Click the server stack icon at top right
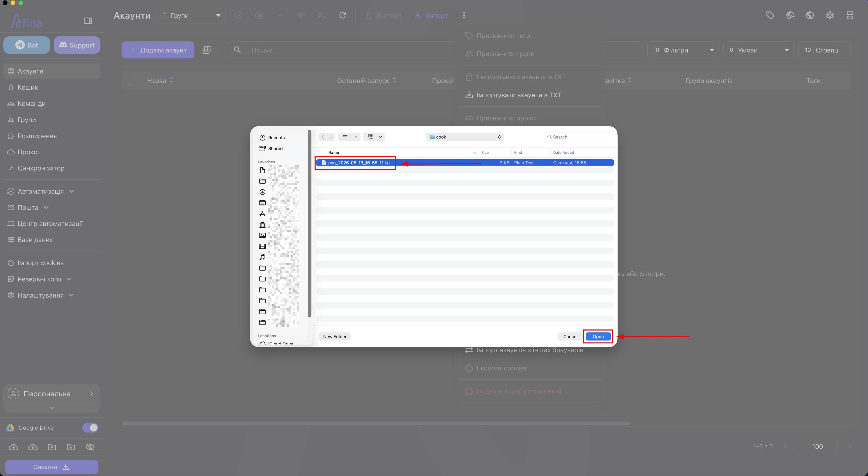Image resolution: width=868 pixels, height=476 pixels. pyautogui.click(x=850, y=16)
